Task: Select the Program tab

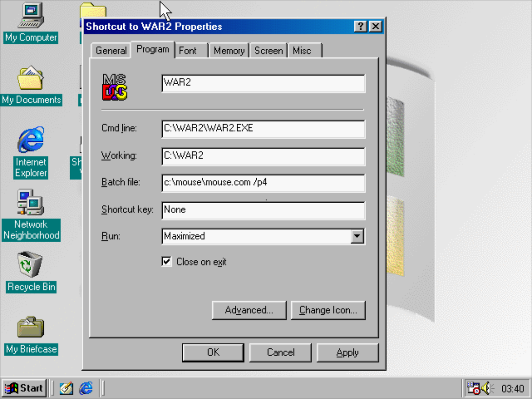Action: point(153,49)
